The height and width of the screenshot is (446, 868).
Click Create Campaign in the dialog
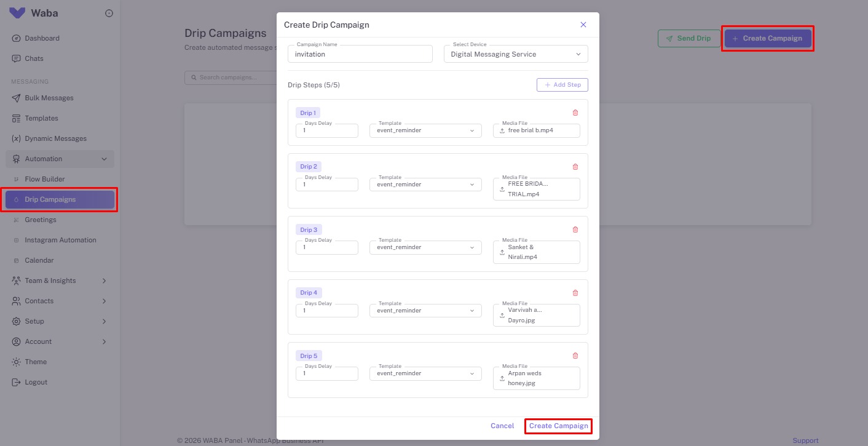(x=558, y=426)
